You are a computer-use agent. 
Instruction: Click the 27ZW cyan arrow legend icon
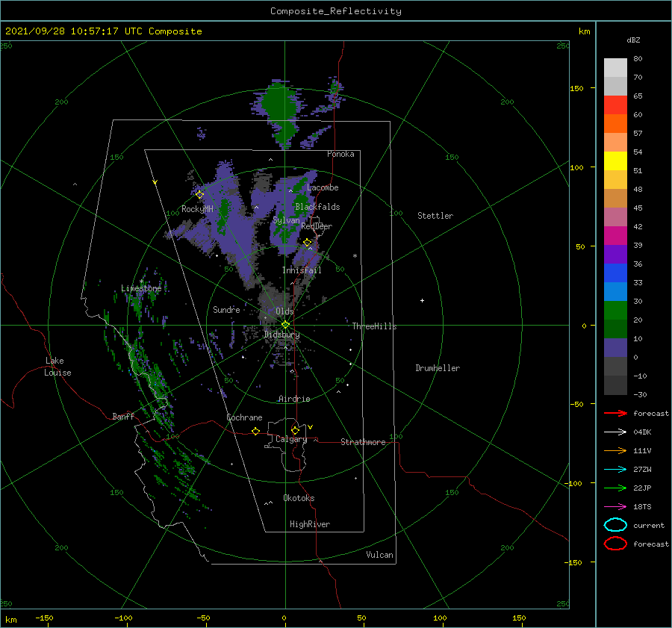615,470
